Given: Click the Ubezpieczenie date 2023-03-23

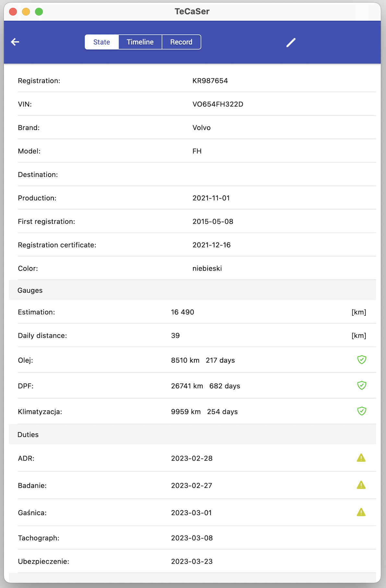Looking at the screenshot, I should click(x=192, y=561).
